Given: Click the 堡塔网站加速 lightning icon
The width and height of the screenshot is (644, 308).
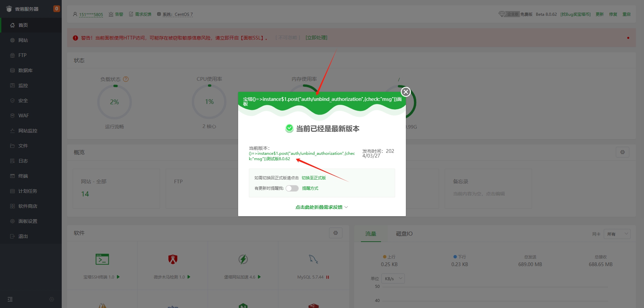Looking at the screenshot, I should [x=243, y=259].
